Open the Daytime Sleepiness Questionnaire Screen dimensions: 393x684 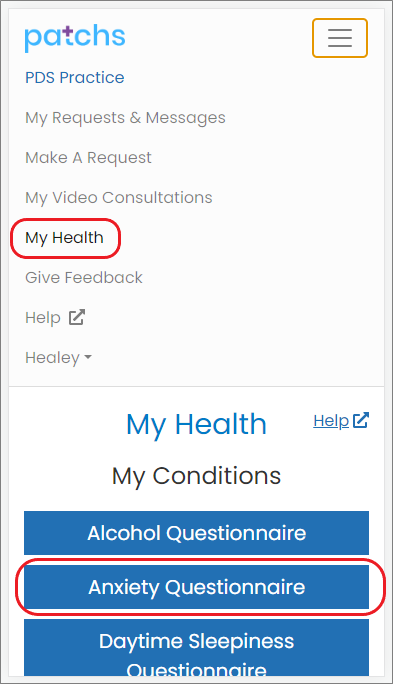196,647
